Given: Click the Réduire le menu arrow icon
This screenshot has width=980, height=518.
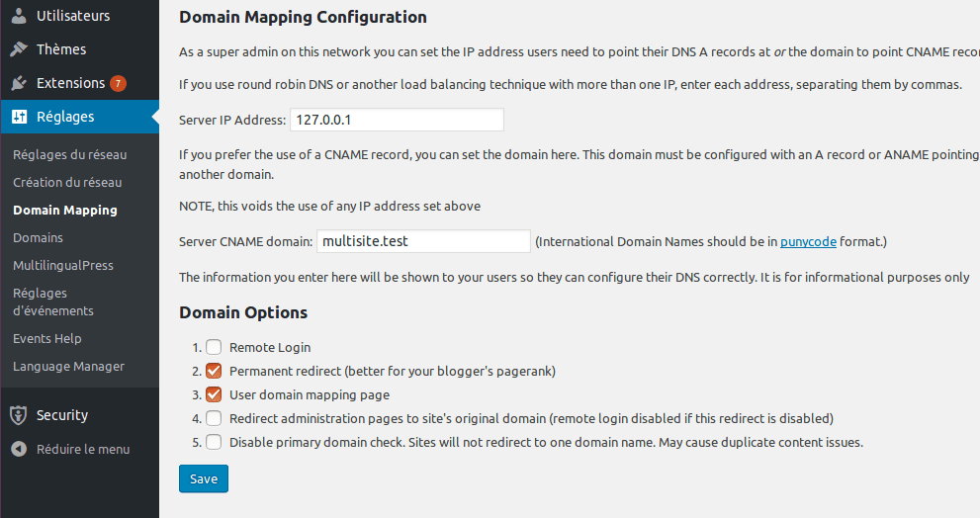Looking at the screenshot, I should click(19, 449).
